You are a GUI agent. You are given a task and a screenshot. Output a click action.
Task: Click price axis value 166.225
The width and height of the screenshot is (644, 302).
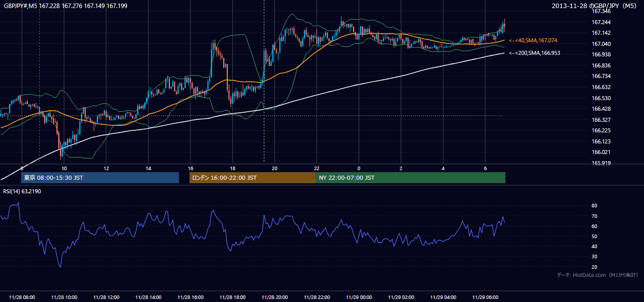(x=601, y=130)
